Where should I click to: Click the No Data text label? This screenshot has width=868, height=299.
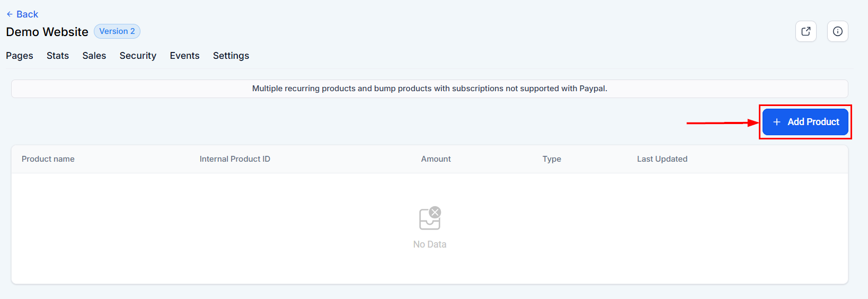click(x=430, y=244)
